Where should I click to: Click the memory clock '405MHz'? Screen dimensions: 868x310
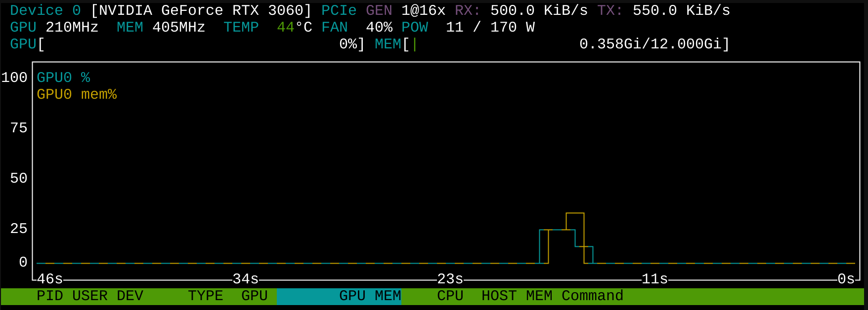click(179, 27)
